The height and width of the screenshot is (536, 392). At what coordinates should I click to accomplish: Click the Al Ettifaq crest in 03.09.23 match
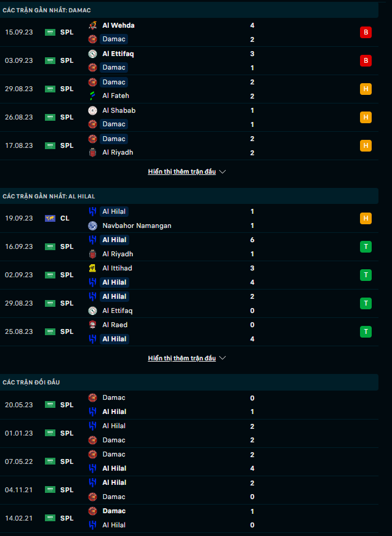[x=92, y=54]
